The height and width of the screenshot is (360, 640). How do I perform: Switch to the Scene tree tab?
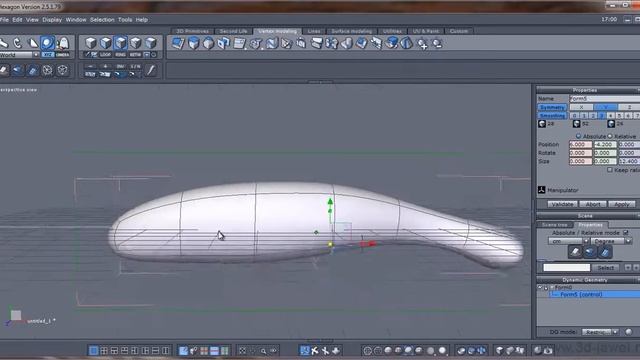pos(555,225)
